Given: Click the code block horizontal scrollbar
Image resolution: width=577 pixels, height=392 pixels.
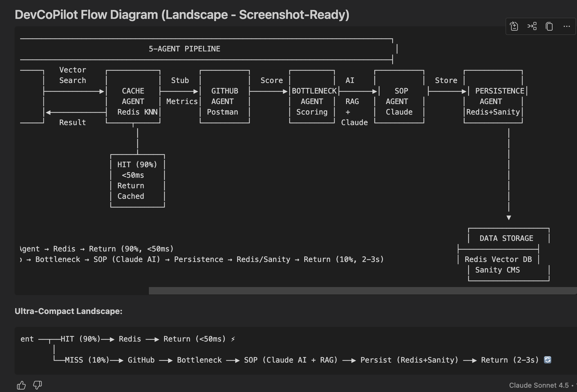Looking at the screenshot, I should click(x=362, y=291).
